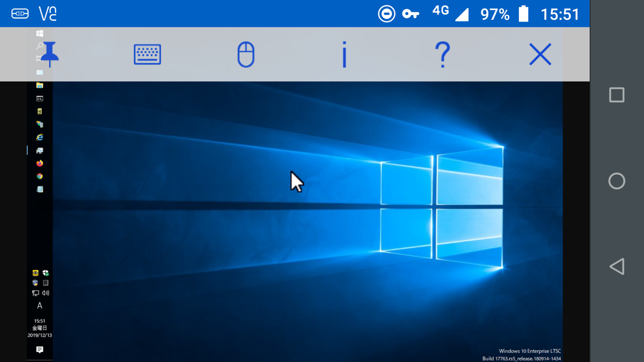
Task: Select the mouse mode icon in toolbar
Action: click(x=246, y=55)
